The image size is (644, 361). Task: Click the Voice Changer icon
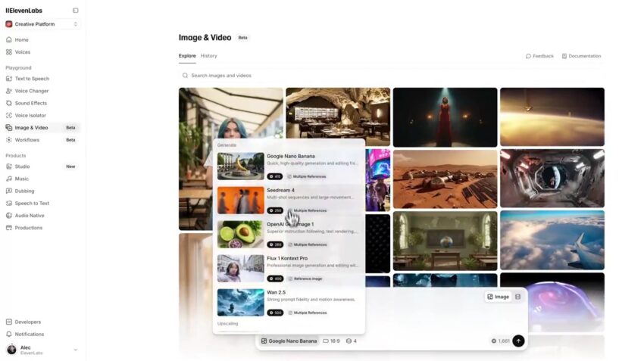click(9, 91)
